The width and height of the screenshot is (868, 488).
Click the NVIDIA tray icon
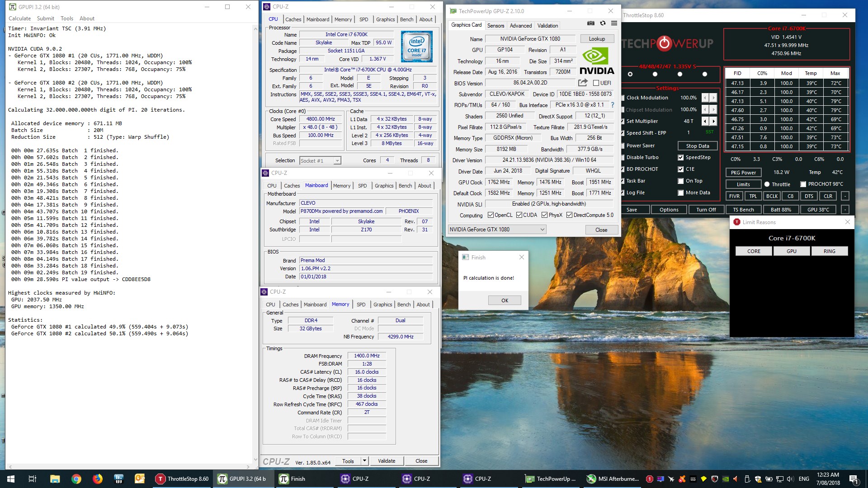[725, 479]
